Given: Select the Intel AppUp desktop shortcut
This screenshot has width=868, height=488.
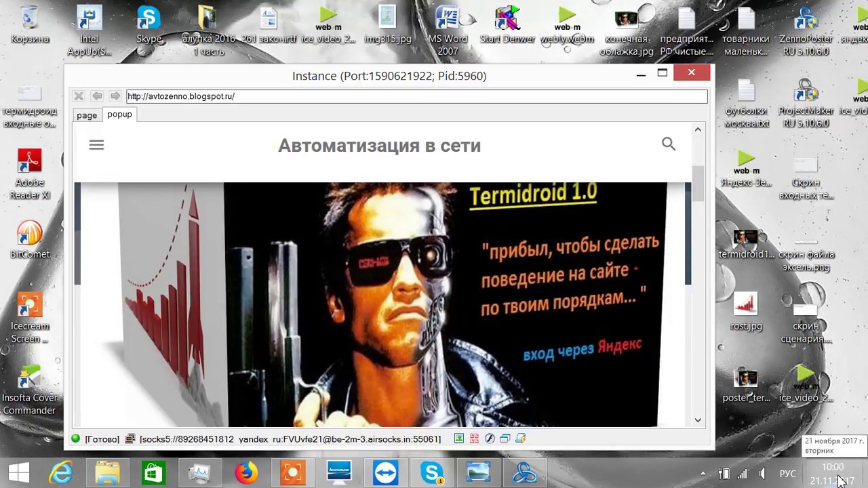Looking at the screenshot, I should pos(90,31).
